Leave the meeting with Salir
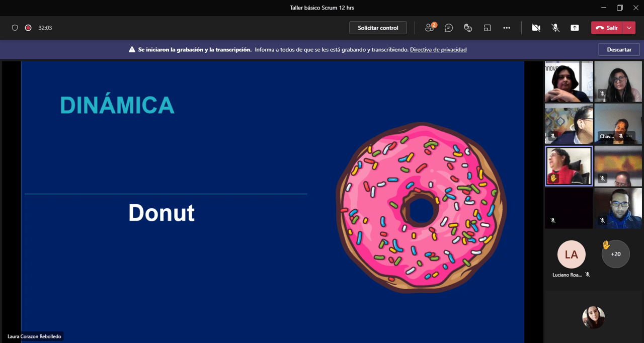The height and width of the screenshot is (343, 644). [607, 28]
